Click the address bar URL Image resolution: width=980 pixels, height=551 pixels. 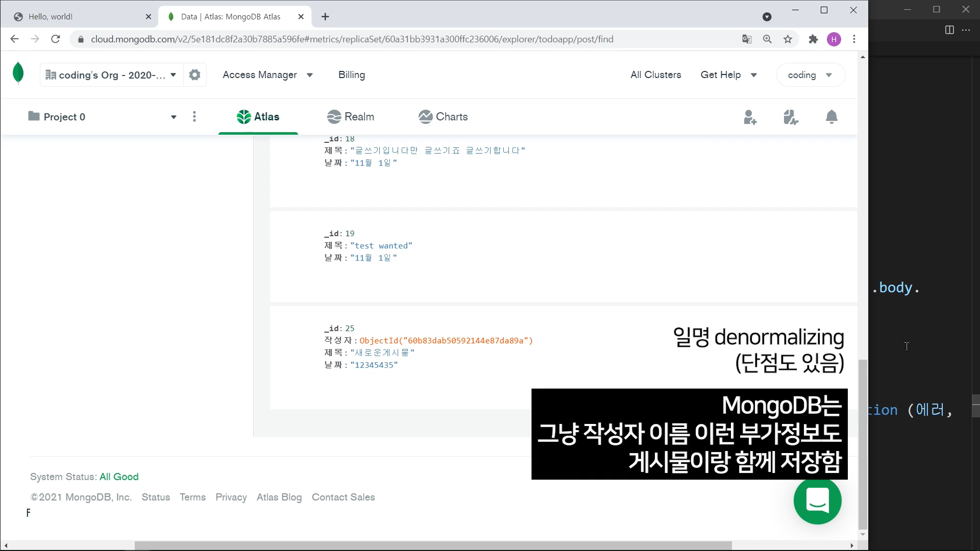coord(352,39)
